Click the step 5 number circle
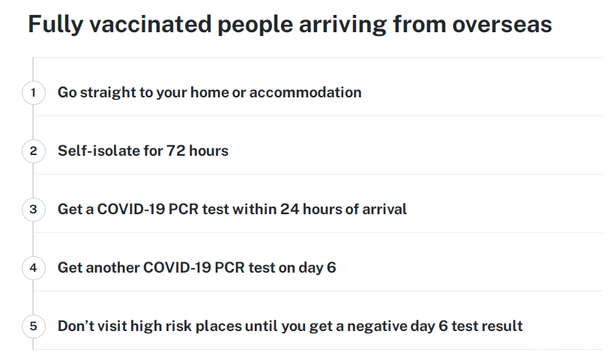The height and width of the screenshot is (364, 616). point(34,327)
